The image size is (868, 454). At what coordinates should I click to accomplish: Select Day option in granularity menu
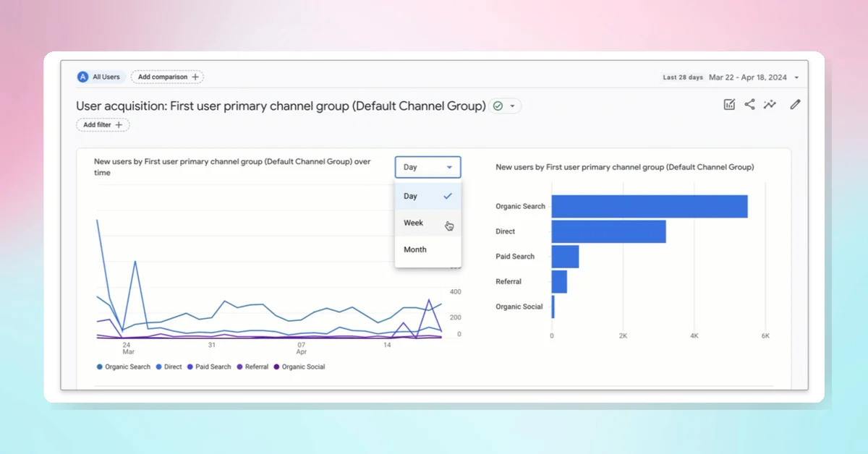[x=427, y=196]
